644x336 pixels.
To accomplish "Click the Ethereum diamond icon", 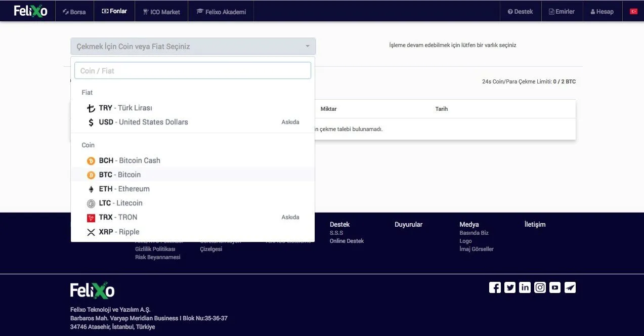I will coord(91,189).
